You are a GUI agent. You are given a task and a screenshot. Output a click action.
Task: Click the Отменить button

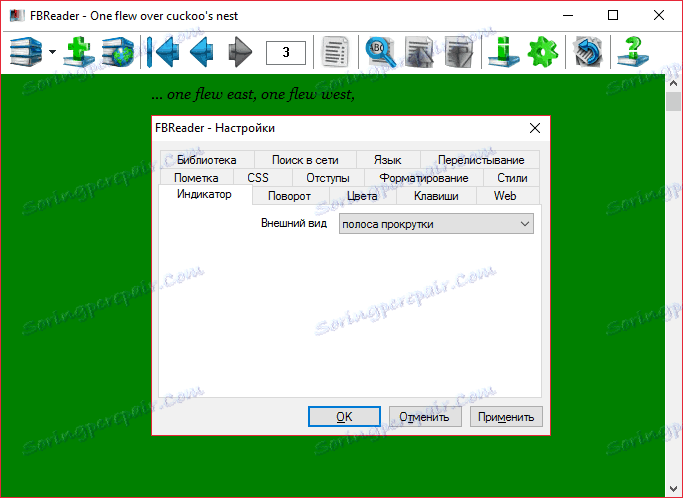tap(425, 417)
